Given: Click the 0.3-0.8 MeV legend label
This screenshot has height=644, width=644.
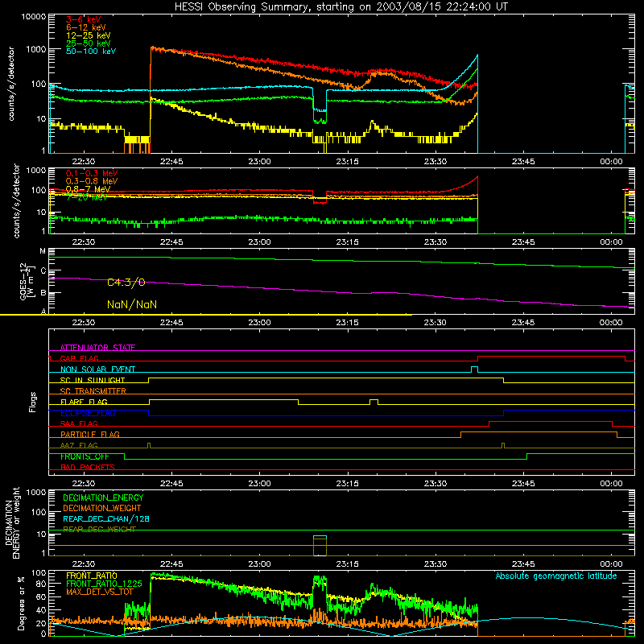Looking at the screenshot, I should click(x=92, y=181).
